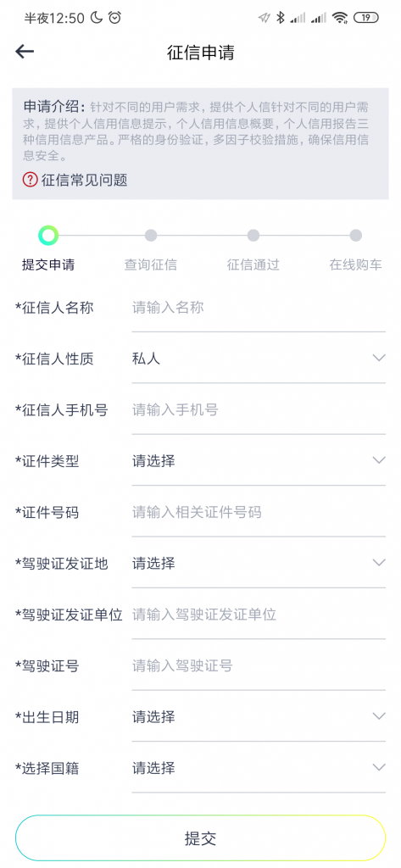Tap the red question mark icon

click(30, 180)
